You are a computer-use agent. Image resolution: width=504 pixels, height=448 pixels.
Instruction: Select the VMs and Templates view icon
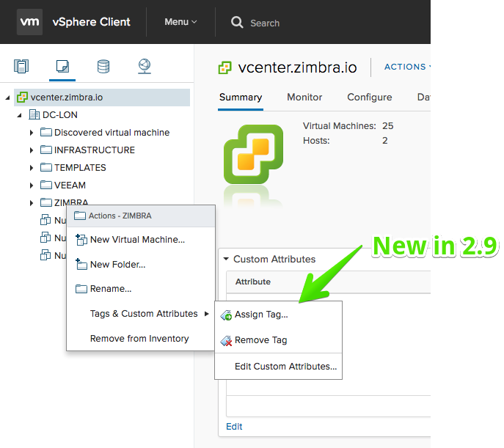click(62, 66)
